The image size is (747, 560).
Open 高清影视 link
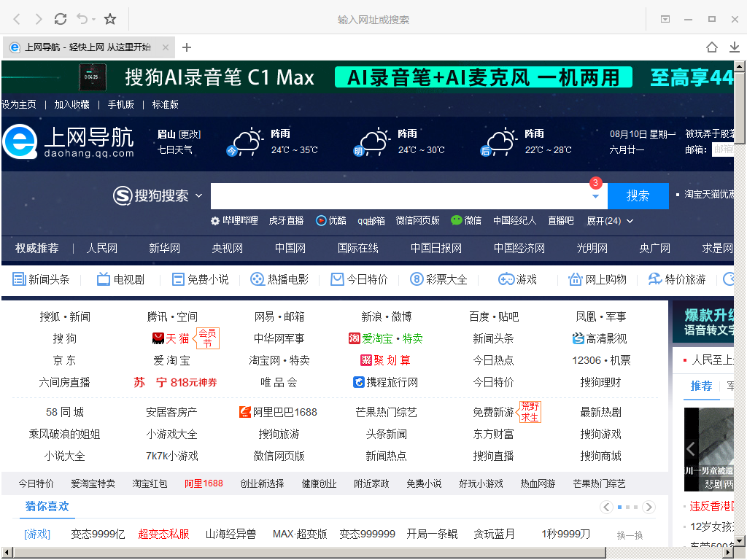600,338
